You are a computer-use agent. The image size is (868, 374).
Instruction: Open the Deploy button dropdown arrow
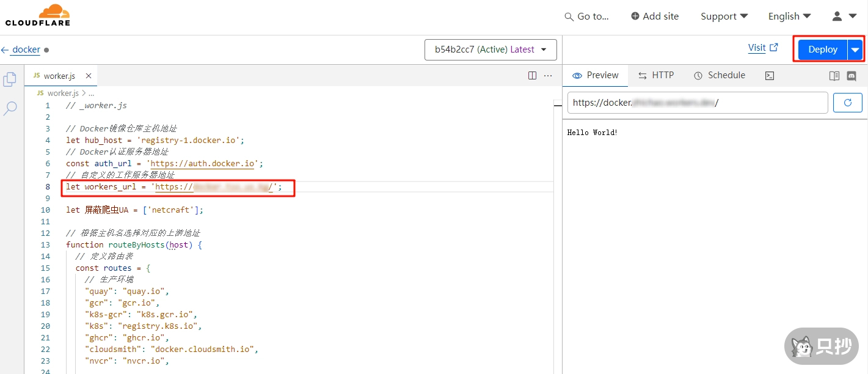(x=855, y=50)
